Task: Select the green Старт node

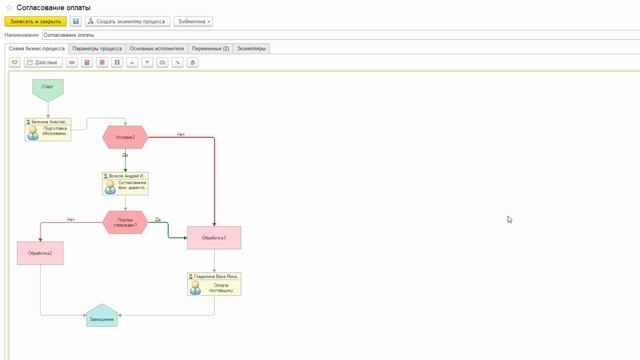Action: pos(48,90)
